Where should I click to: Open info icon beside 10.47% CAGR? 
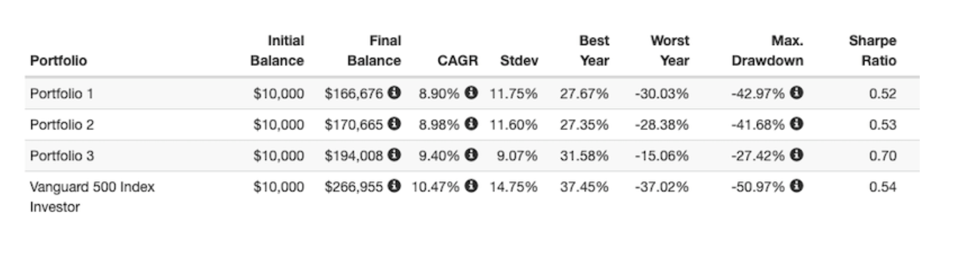[x=472, y=185]
